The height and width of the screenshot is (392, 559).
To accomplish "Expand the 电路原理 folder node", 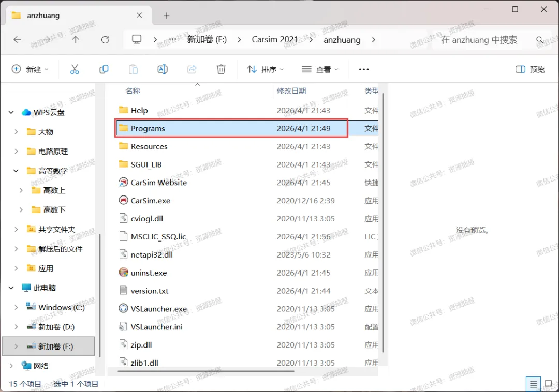I will click(16, 152).
